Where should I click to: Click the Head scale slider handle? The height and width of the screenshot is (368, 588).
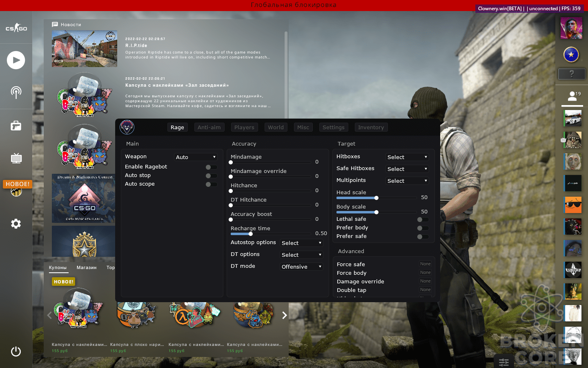tap(376, 198)
